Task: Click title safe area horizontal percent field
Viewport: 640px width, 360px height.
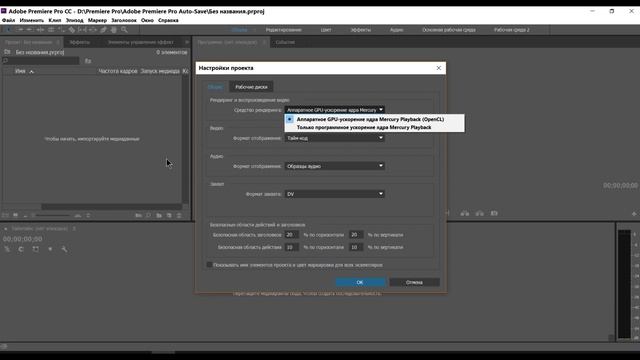Action: tap(291, 235)
